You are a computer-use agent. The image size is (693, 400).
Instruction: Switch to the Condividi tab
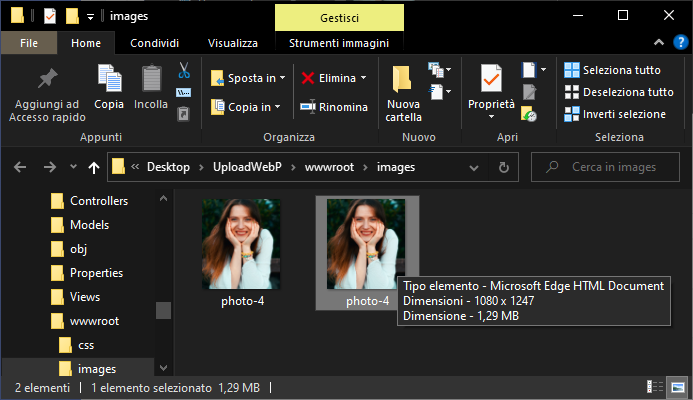(154, 43)
